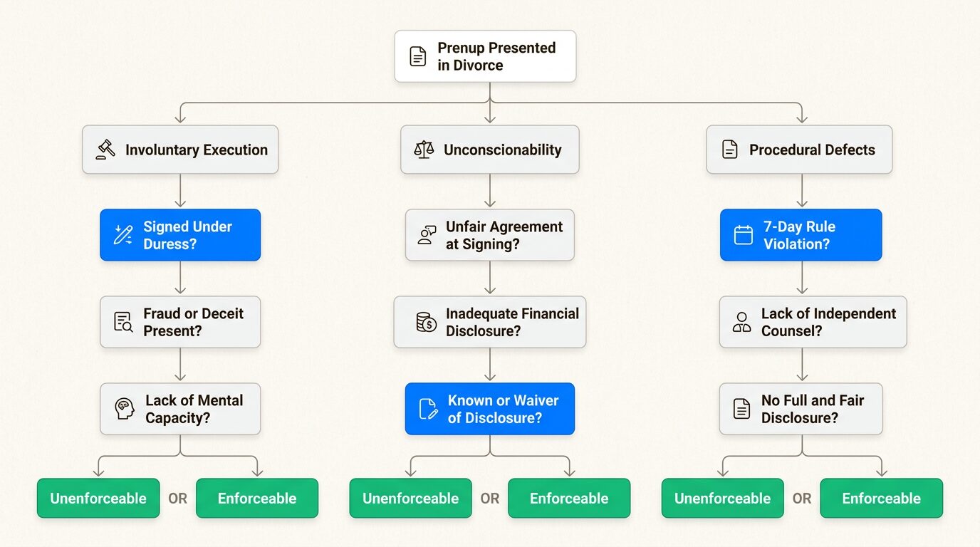Click the brain icon beside Lack of Mental Capacity
980x547 pixels.
[125, 409]
